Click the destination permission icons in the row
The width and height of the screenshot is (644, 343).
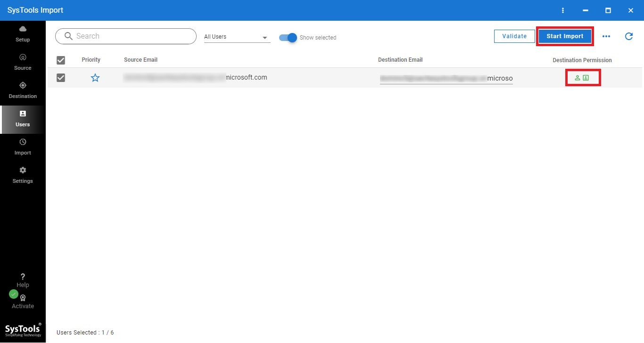pos(582,78)
